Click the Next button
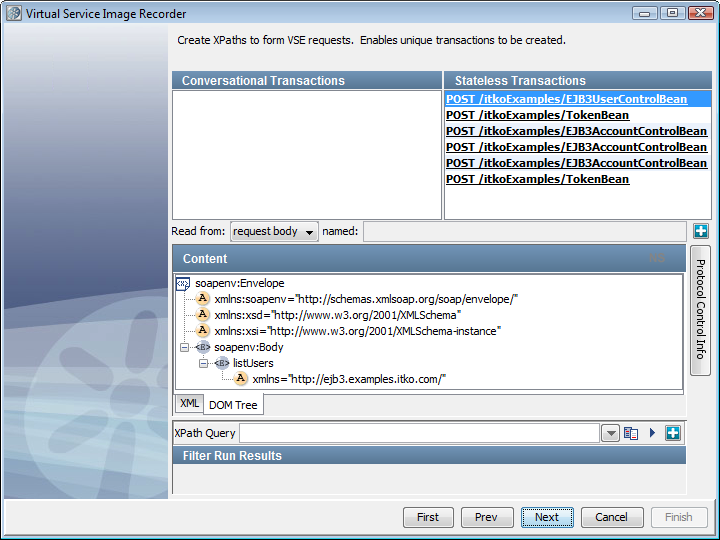720x540 pixels. click(547, 518)
